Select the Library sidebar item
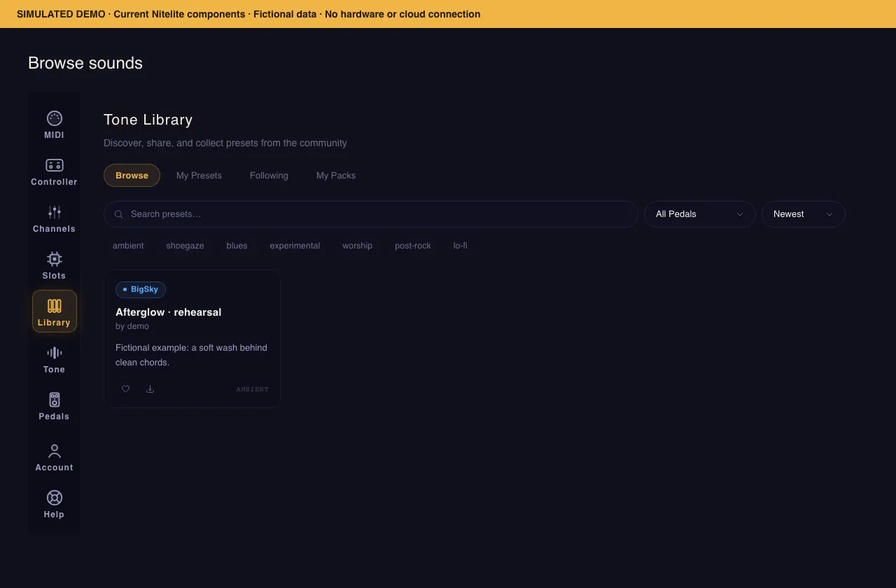 [54, 312]
